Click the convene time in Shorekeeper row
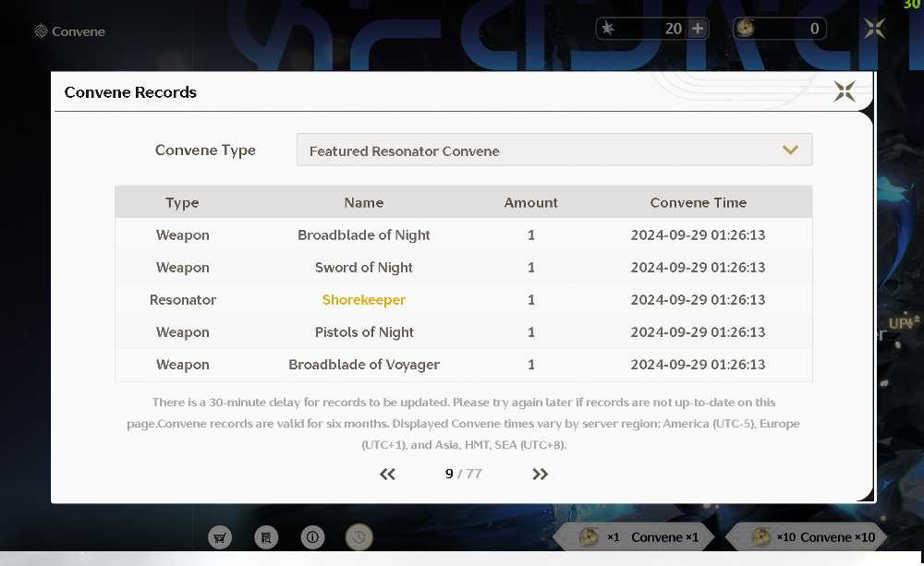924x566 pixels. pyautogui.click(x=698, y=300)
